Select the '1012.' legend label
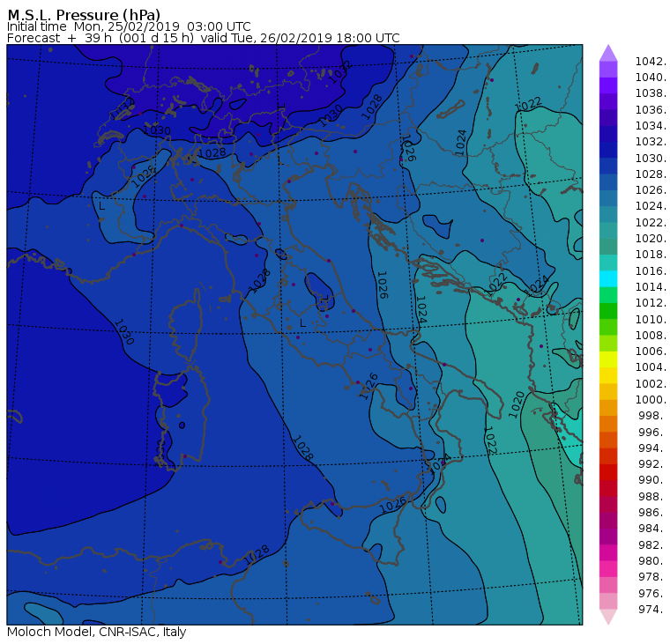 point(651,302)
